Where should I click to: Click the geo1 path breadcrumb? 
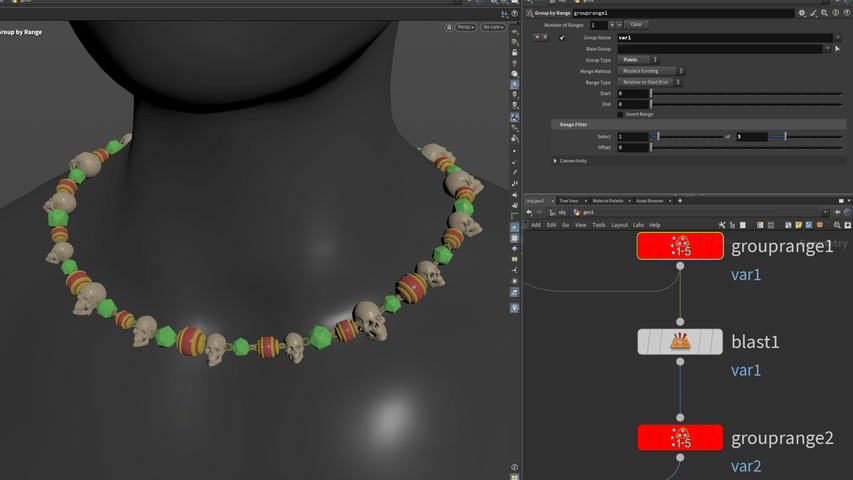tap(584, 212)
